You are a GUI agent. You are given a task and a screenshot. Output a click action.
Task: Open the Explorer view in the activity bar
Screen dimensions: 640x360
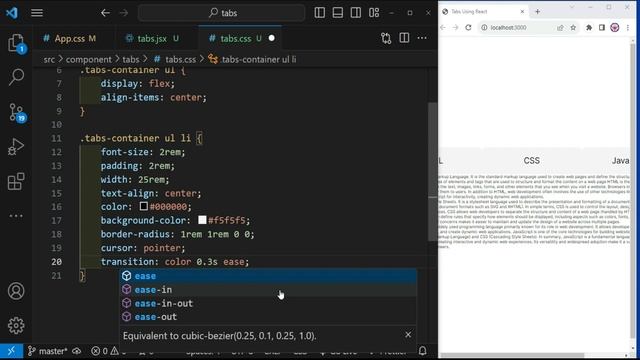pos(16,43)
